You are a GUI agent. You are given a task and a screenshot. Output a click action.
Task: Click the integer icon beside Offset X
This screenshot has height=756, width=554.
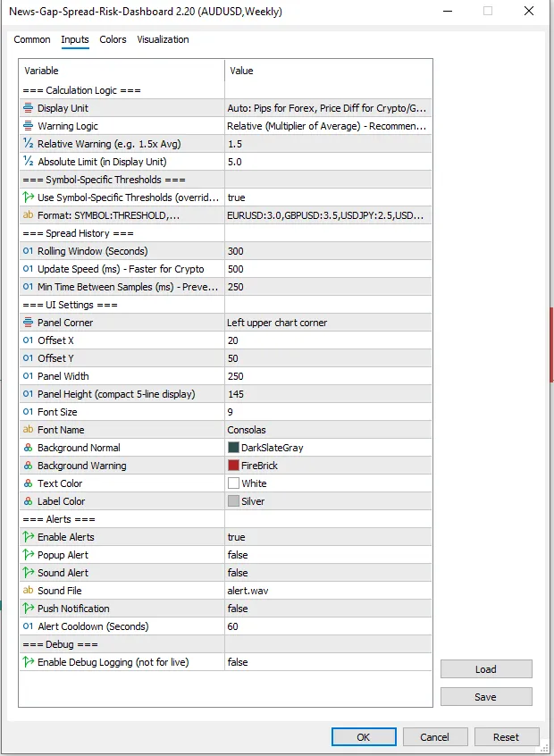[28, 340]
